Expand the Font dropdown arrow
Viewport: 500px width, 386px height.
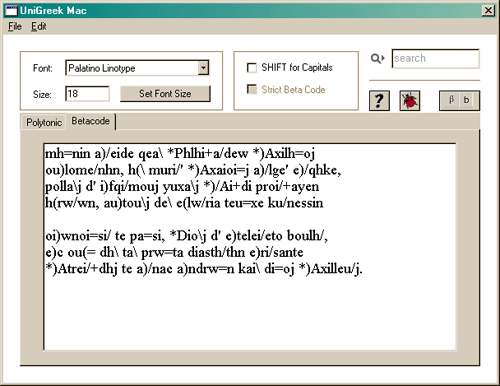pyautogui.click(x=203, y=68)
